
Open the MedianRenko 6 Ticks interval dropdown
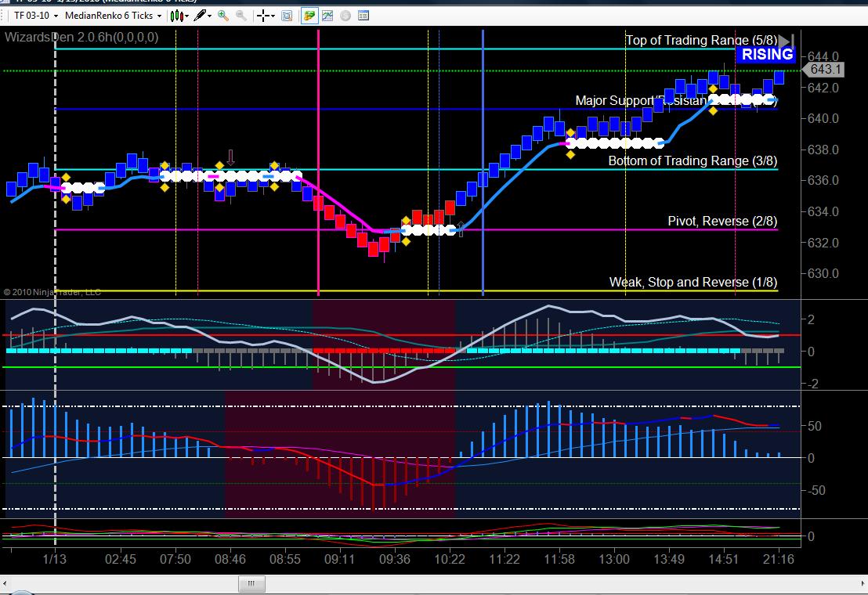(x=113, y=16)
